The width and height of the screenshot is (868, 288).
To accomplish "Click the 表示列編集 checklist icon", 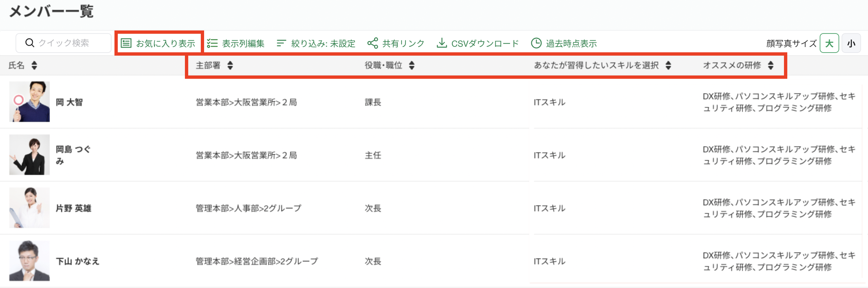I will (x=212, y=43).
